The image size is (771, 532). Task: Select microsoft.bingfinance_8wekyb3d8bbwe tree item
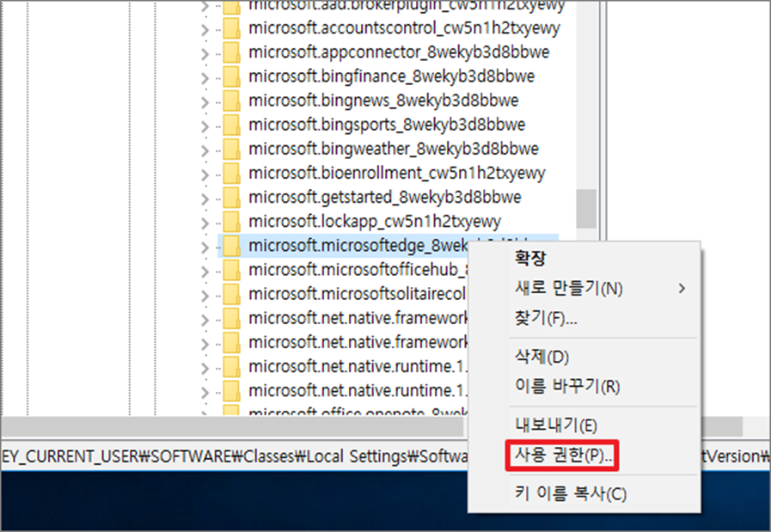click(391, 76)
